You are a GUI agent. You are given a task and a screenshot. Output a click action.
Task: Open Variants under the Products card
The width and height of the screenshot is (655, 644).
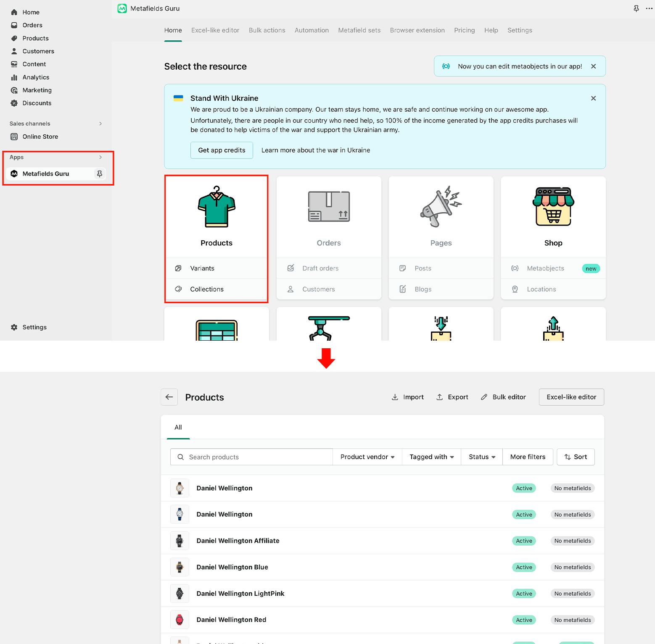(217, 268)
